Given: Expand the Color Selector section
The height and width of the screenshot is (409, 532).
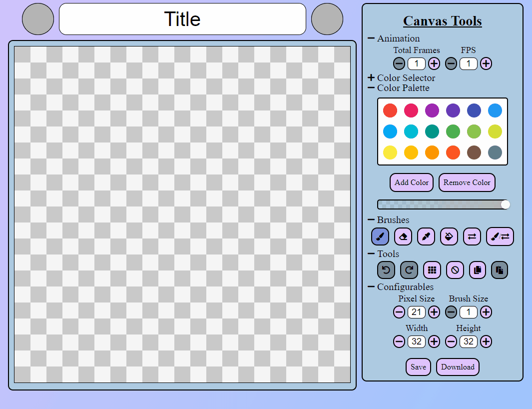Looking at the screenshot, I should pyautogui.click(x=371, y=77).
